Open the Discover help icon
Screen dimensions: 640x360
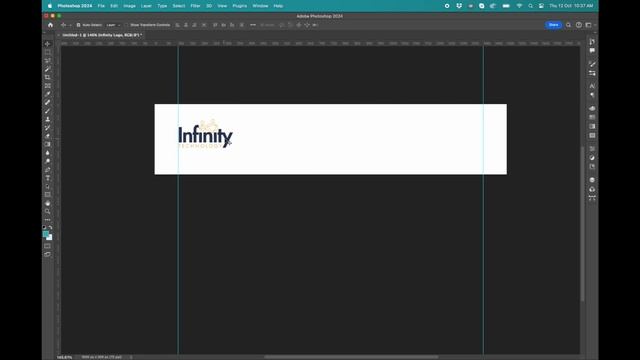click(578, 25)
